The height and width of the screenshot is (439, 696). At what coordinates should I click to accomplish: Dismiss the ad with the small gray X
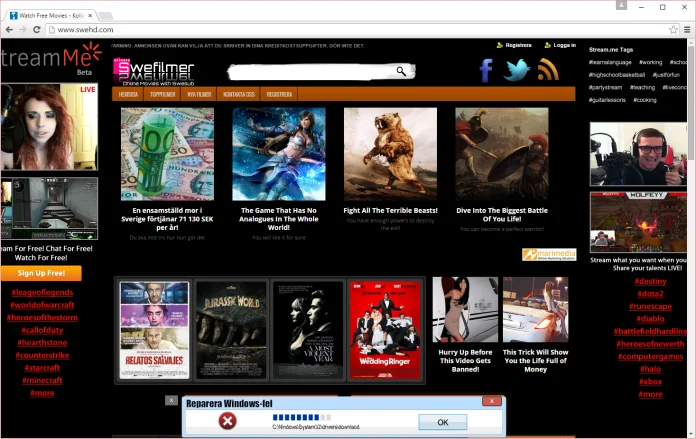[x=171, y=400]
